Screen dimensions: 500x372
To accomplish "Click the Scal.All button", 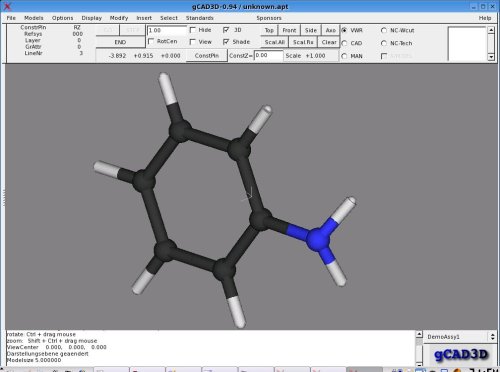I will [x=274, y=42].
